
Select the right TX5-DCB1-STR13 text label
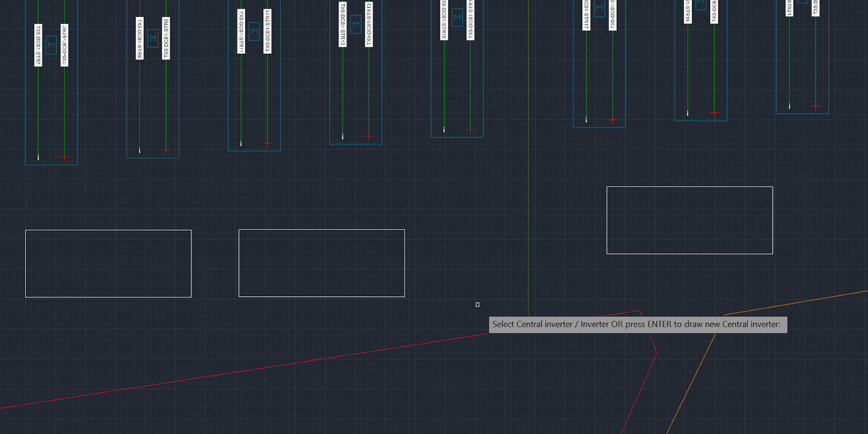coord(369,24)
